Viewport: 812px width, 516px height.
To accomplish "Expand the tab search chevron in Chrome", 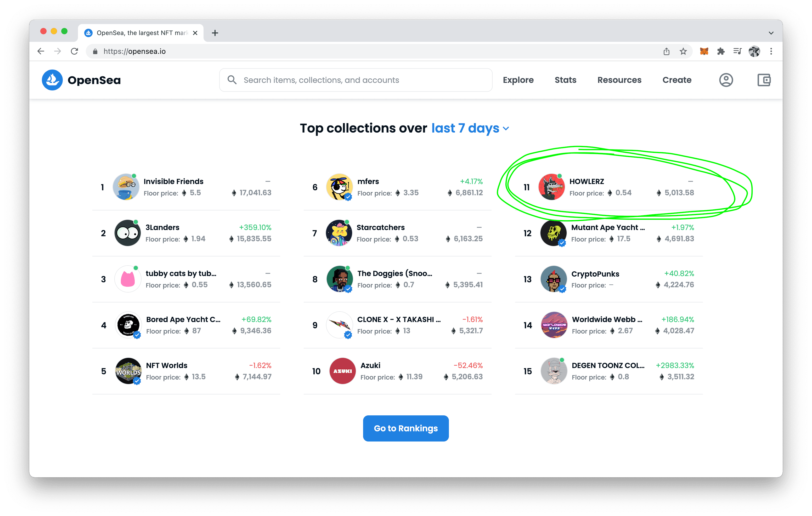I will click(x=771, y=33).
